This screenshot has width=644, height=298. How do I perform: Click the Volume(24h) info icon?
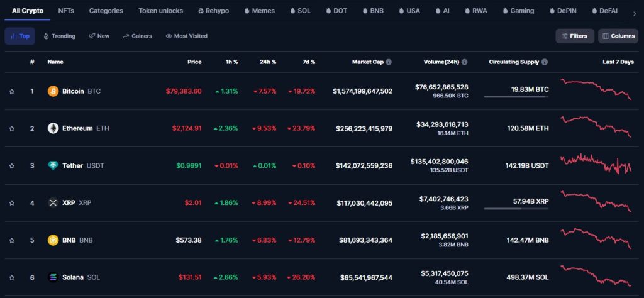(x=465, y=62)
